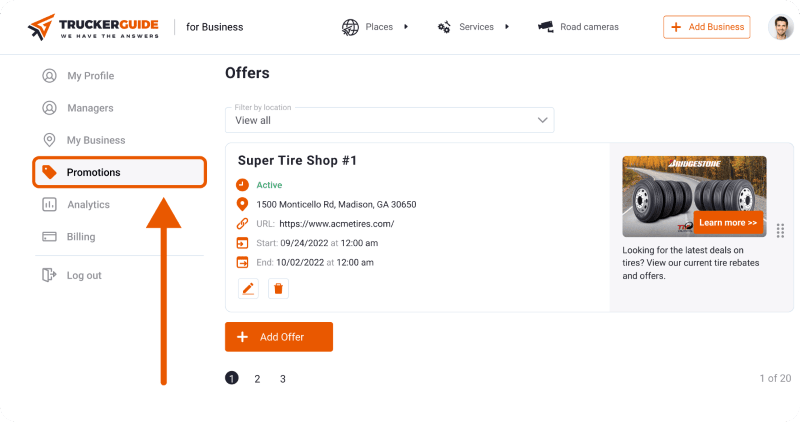Click the offer description about tire rebates
The width and height of the screenshot is (800, 422).
tap(691, 263)
